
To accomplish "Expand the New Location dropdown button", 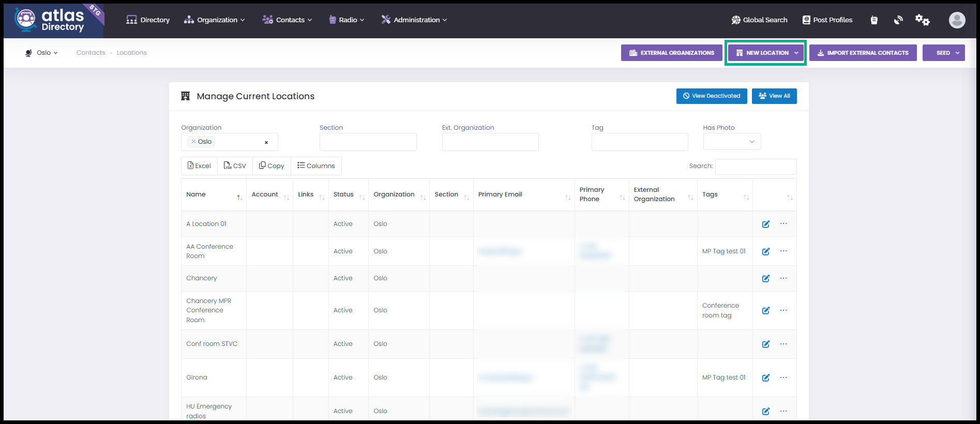I will [796, 53].
